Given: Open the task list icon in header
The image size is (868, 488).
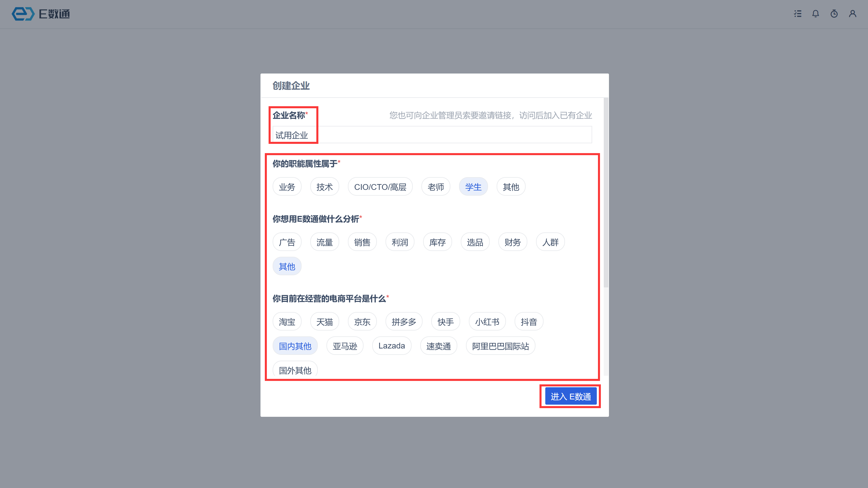Looking at the screenshot, I should coord(798,14).
